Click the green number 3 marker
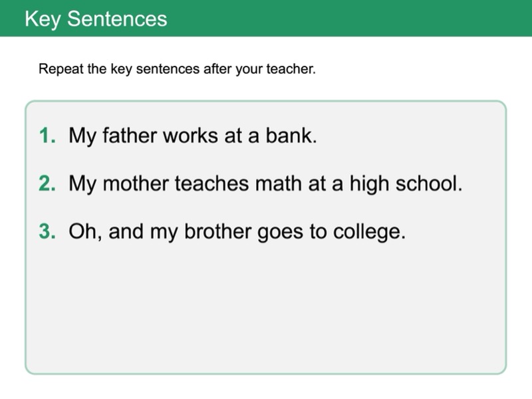The image size is (532, 399). point(47,233)
